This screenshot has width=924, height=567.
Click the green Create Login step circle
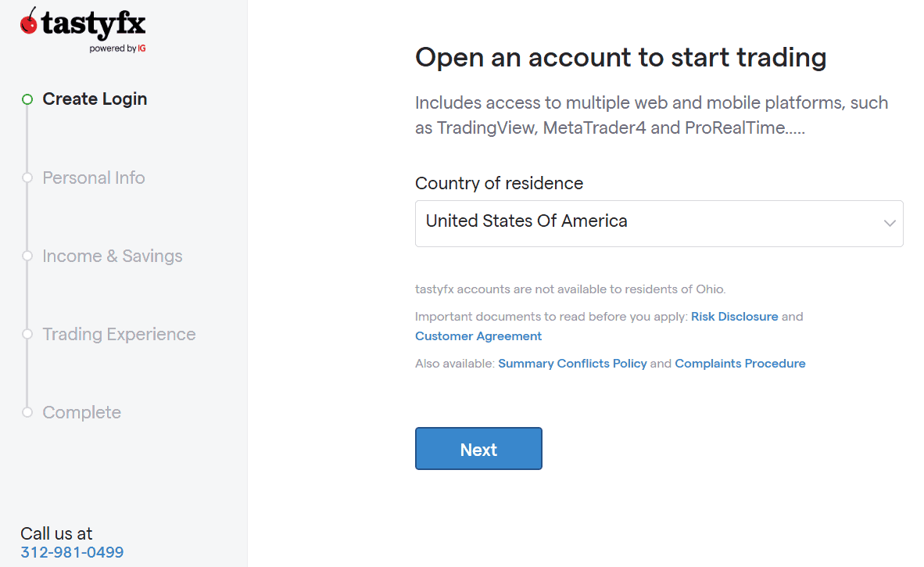(x=27, y=99)
